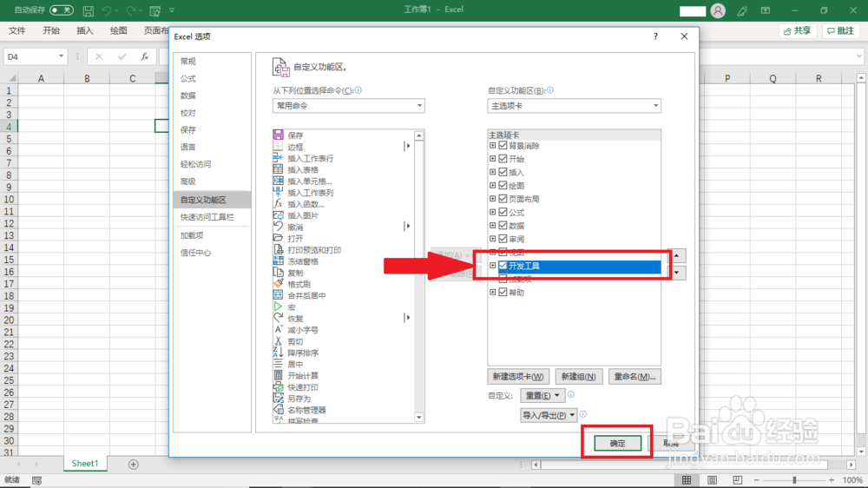Uncheck the 背景消除 tab checkbox
This screenshot has width=868, height=488.
[503, 145]
